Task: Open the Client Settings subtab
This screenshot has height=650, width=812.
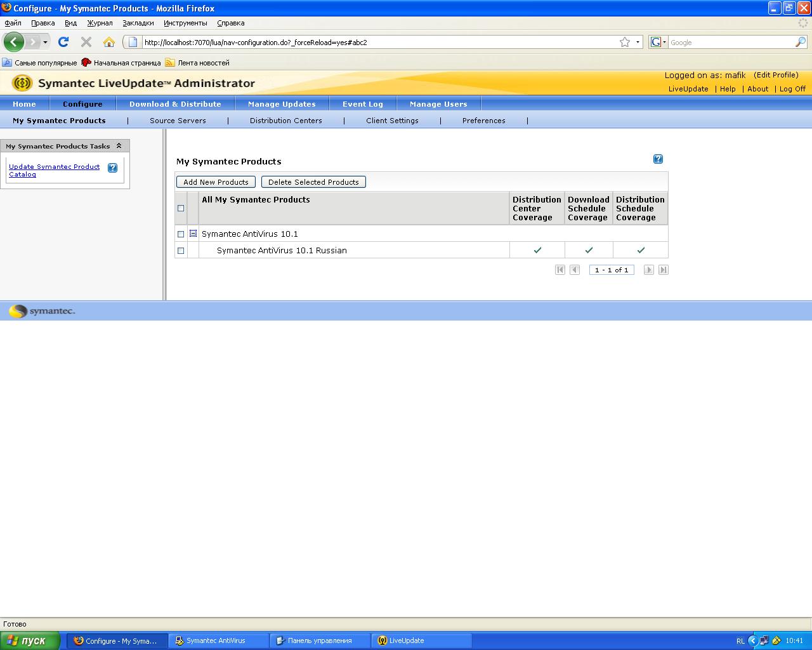Action: 392,121
